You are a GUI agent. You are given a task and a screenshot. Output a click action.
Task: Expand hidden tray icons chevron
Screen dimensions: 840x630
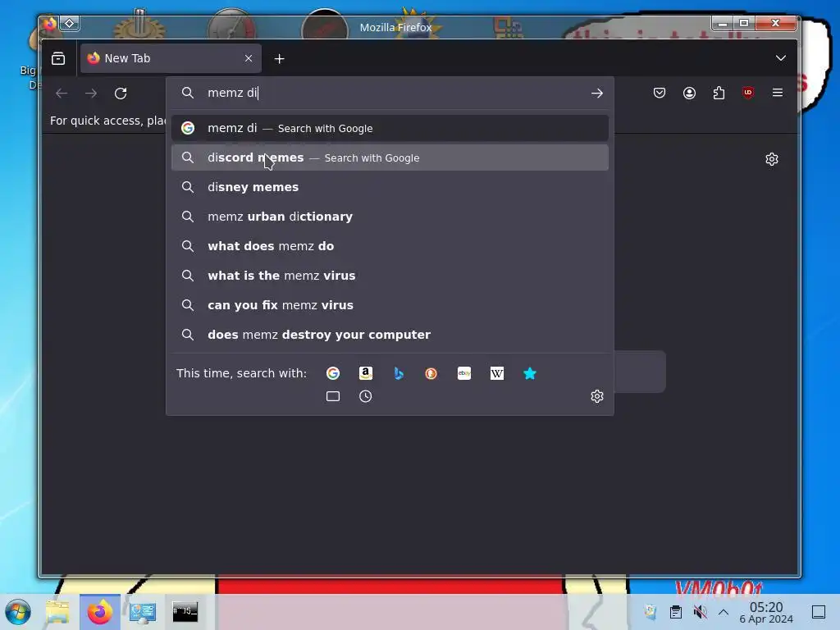[x=724, y=612]
